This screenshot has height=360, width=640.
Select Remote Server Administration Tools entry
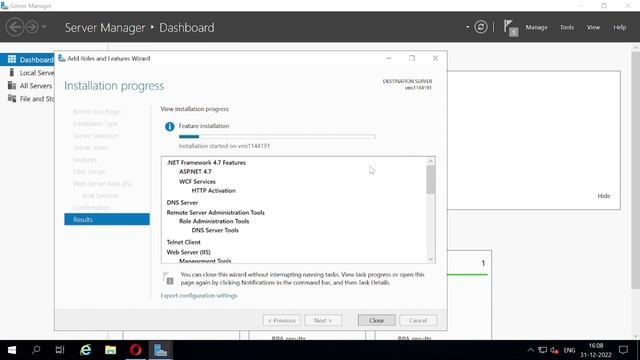point(216,213)
